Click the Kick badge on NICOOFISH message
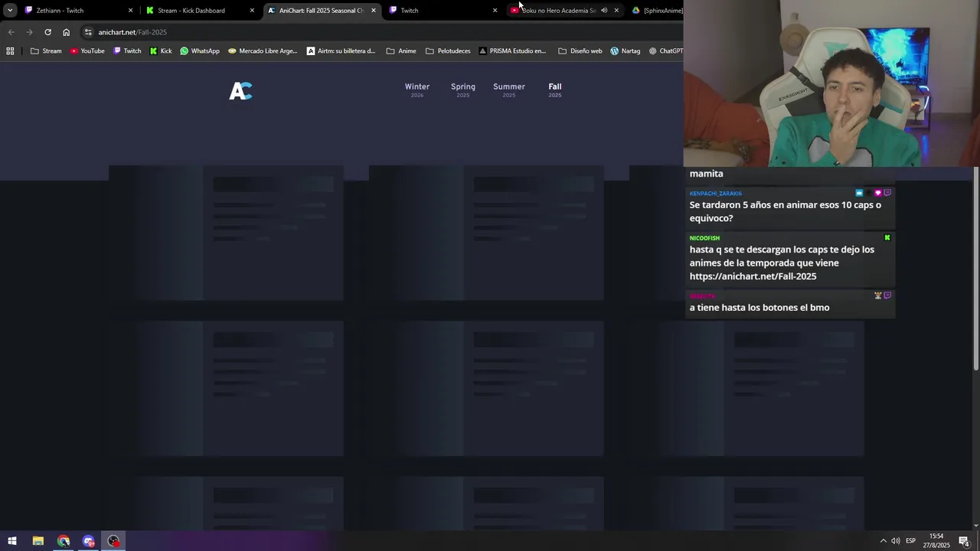980x551 pixels. [x=887, y=238]
